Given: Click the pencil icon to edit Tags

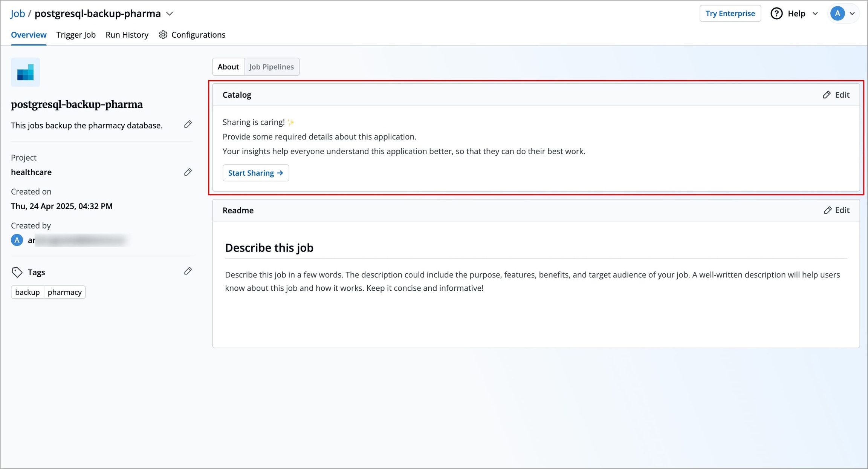Looking at the screenshot, I should (188, 271).
